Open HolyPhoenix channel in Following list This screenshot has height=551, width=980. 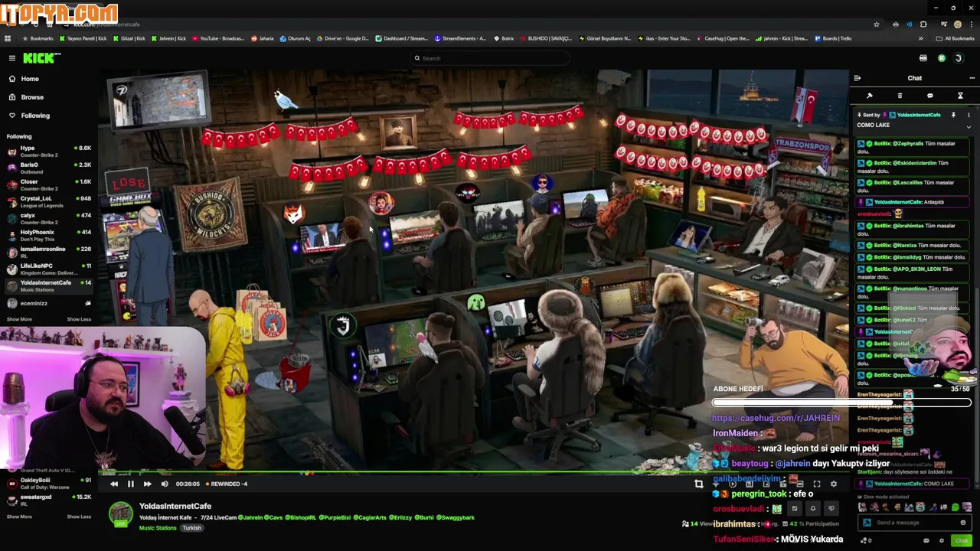[x=47, y=235]
